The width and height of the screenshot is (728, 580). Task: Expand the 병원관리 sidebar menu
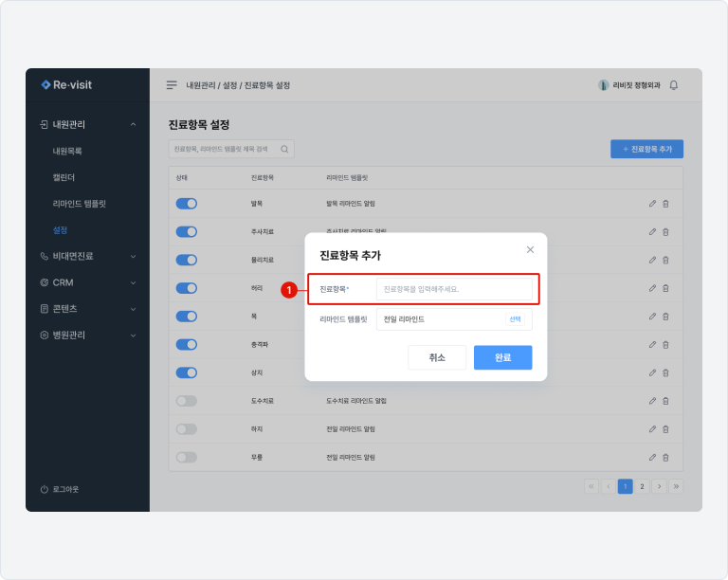(x=133, y=335)
